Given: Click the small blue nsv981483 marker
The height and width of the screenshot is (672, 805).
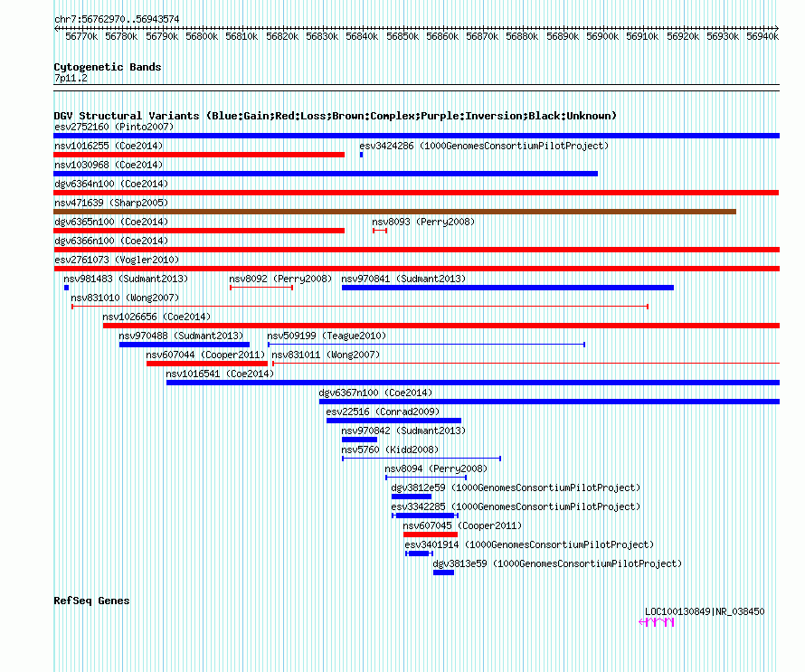Looking at the screenshot, I should [66, 288].
